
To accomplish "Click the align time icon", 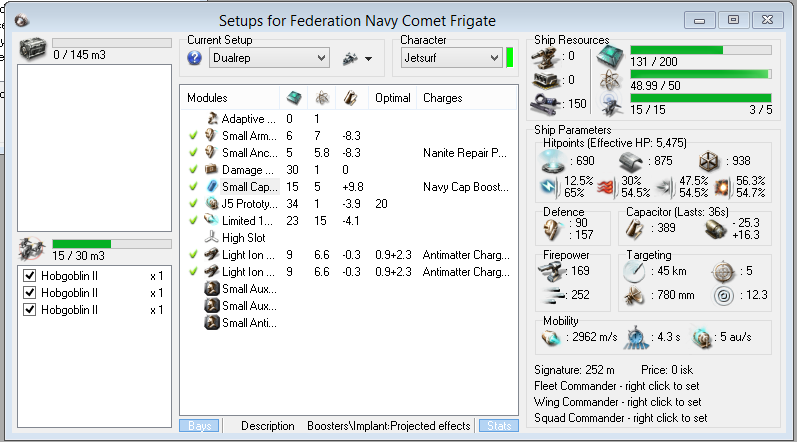I will (636, 338).
